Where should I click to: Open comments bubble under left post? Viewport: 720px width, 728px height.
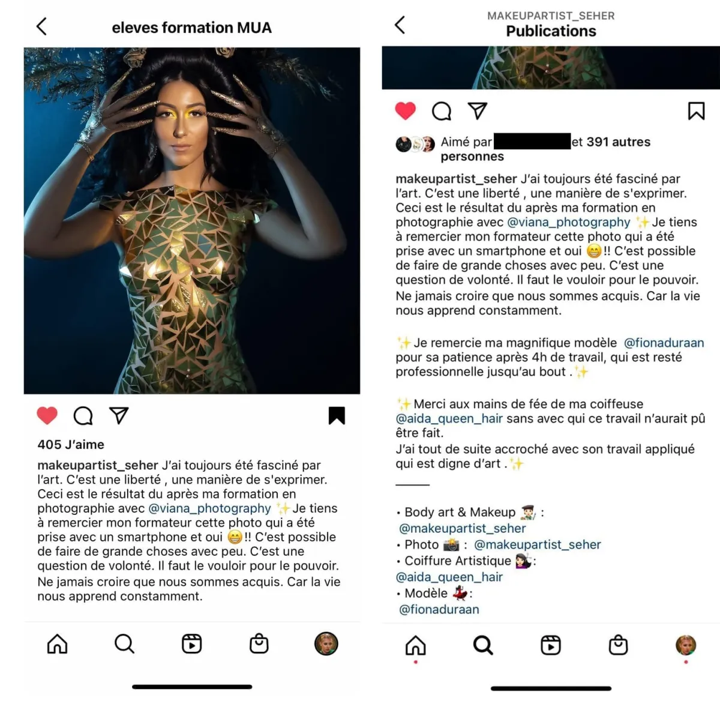(83, 415)
